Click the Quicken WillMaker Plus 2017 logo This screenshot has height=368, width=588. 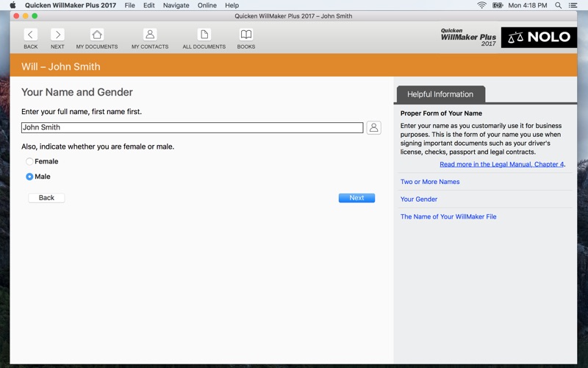(468, 38)
